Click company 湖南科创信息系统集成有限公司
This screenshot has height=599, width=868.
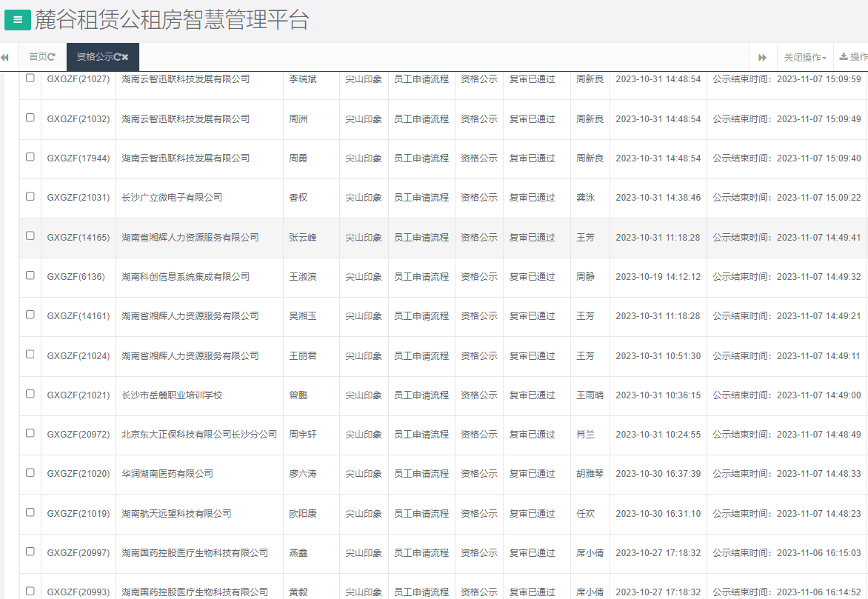(x=186, y=277)
